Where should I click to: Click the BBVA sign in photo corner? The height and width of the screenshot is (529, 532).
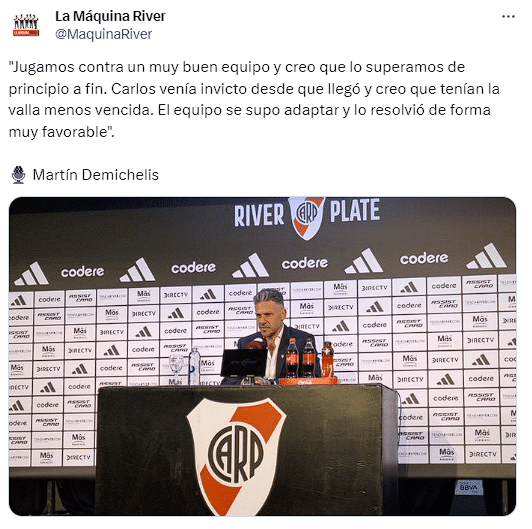(x=469, y=487)
